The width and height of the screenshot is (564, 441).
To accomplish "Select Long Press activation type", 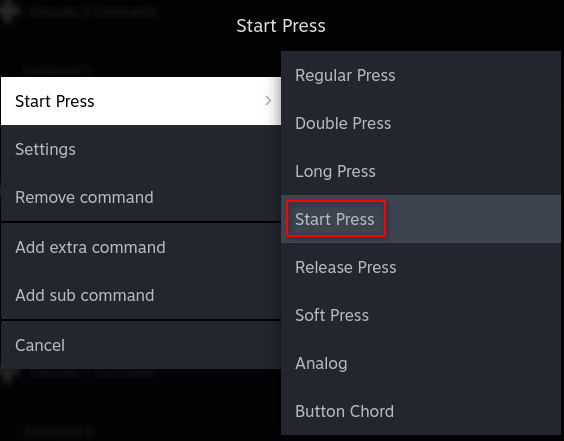I will [421, 171].
